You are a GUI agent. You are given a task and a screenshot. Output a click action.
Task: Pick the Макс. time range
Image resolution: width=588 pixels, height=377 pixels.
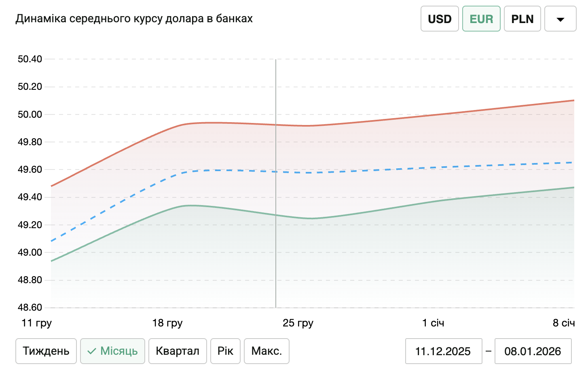click(267, 351)
